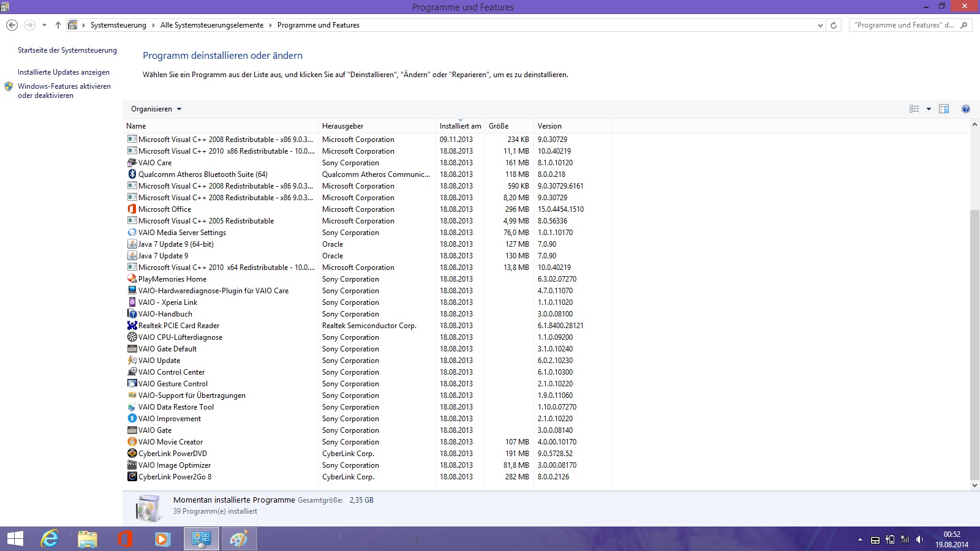Click the Microsoft Office program icon
Image resolution: width=980 pixels, height=551 pixels.
tap(132, 209)
